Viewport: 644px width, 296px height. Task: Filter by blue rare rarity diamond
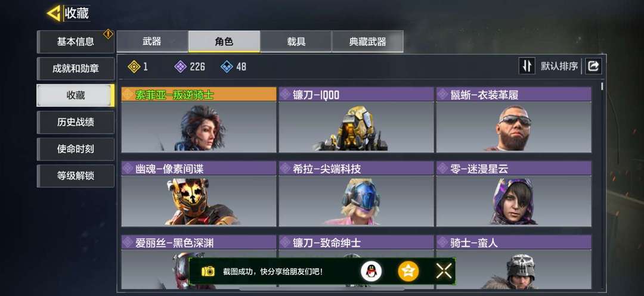pos(227,67)
